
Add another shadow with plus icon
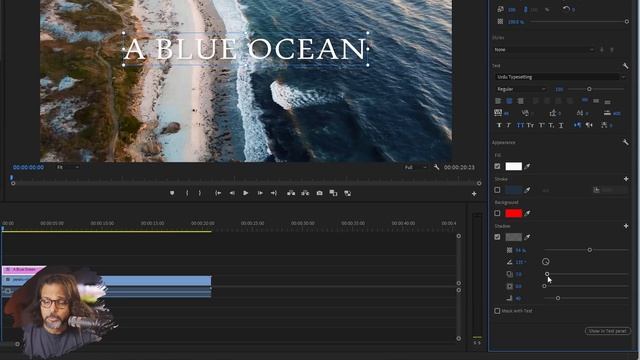click(626, 226)
